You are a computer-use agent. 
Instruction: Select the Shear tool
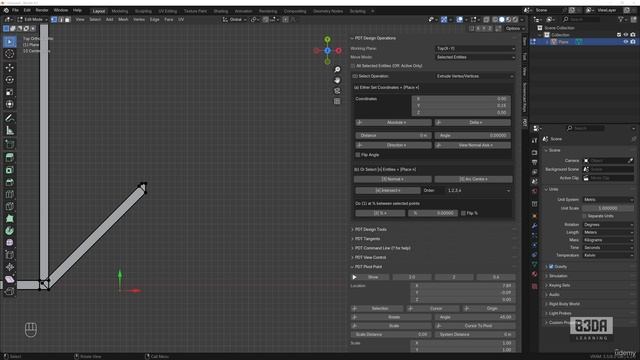(9, 279)
